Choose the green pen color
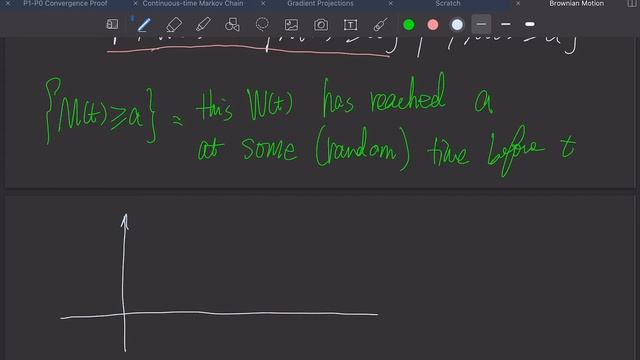Screen dimensions: 640x360 [409, 24]
